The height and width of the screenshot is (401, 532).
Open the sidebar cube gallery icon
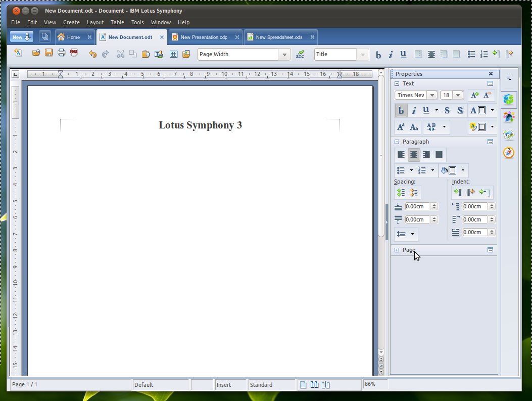click(x=509, y=99)
